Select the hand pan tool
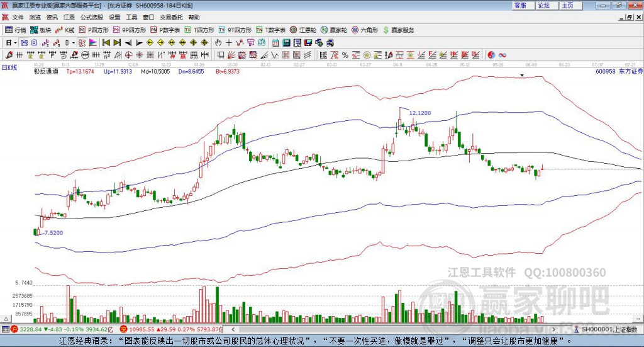This screenshot has height=347, width=644. click(x=218, y=43)
